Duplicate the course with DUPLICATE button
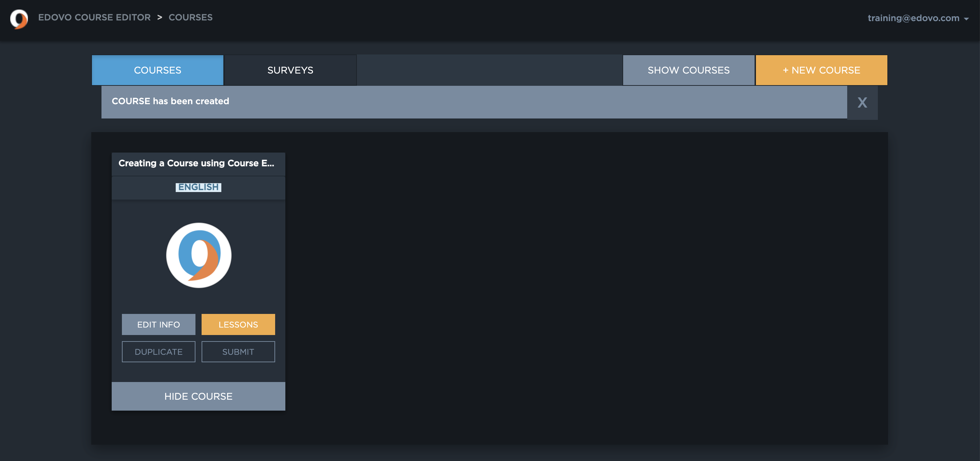 [159, 352]
